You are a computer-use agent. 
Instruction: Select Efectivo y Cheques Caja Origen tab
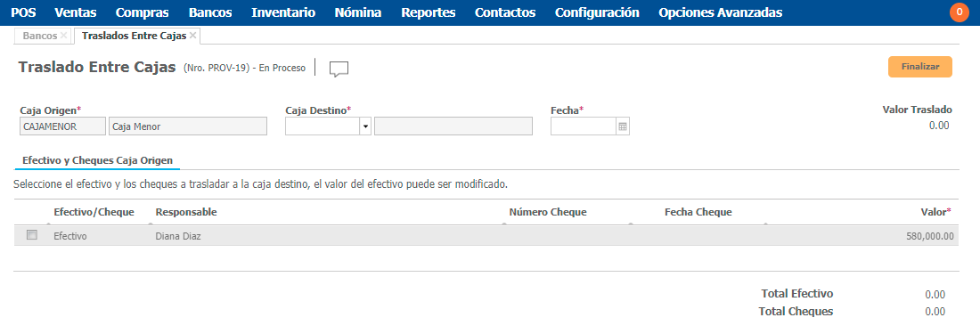[x=97, y=160]
